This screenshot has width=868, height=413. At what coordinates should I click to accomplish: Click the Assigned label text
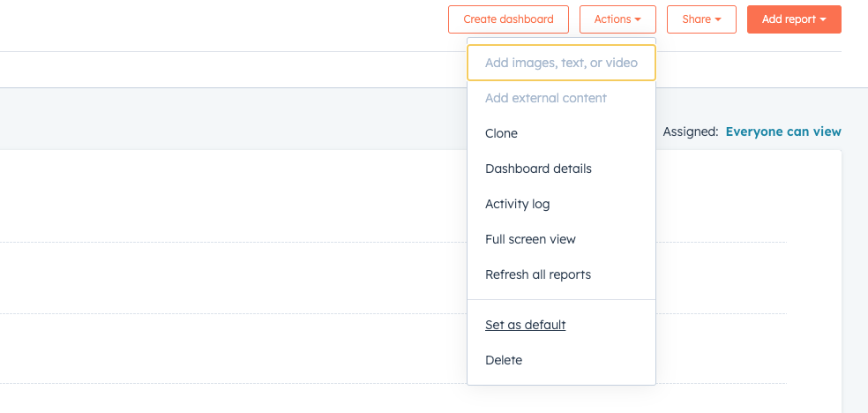pyautogui.click(x=691, y=131)
